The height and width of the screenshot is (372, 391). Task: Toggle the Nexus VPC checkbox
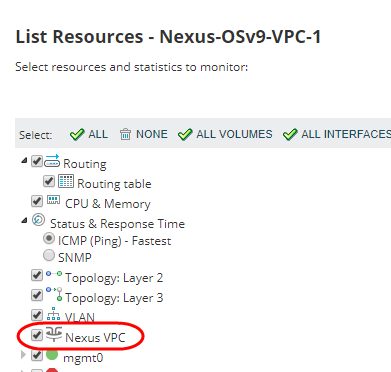coord(37,335)
